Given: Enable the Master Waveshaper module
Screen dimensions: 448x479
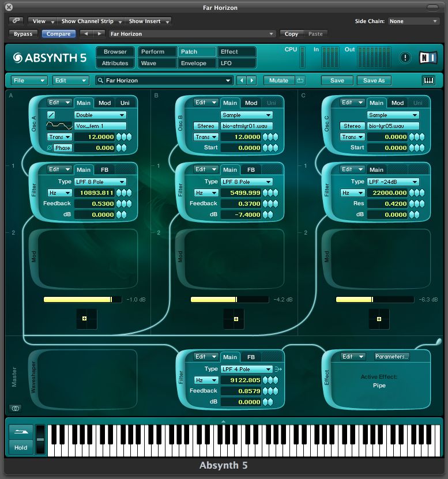Looking at the screenshot, I should [x=33, y=377].
